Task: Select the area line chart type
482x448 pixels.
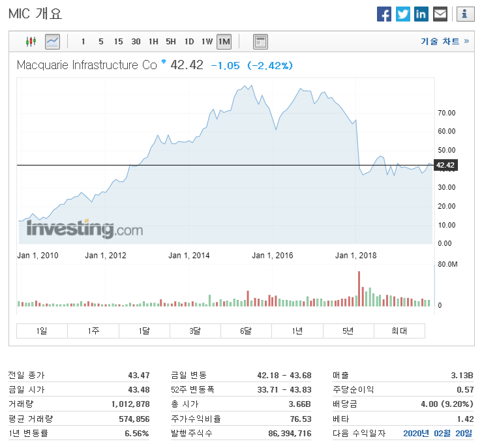Action: coord(52,42)
